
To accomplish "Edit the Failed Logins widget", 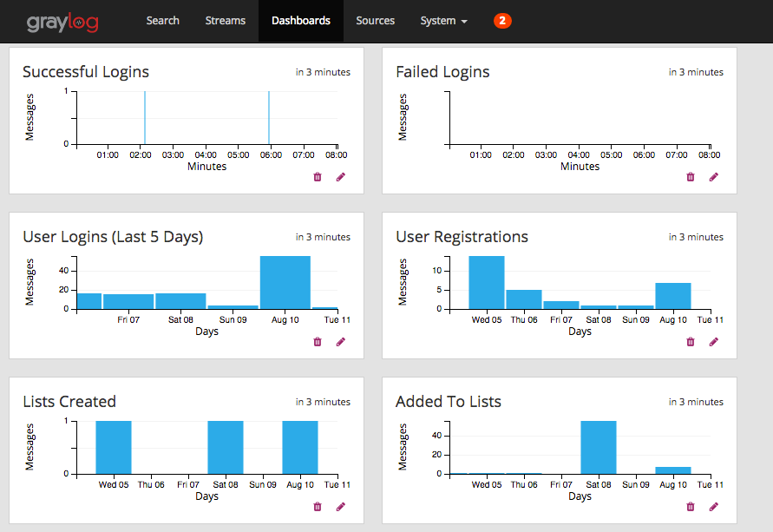I will coord(714,177).
